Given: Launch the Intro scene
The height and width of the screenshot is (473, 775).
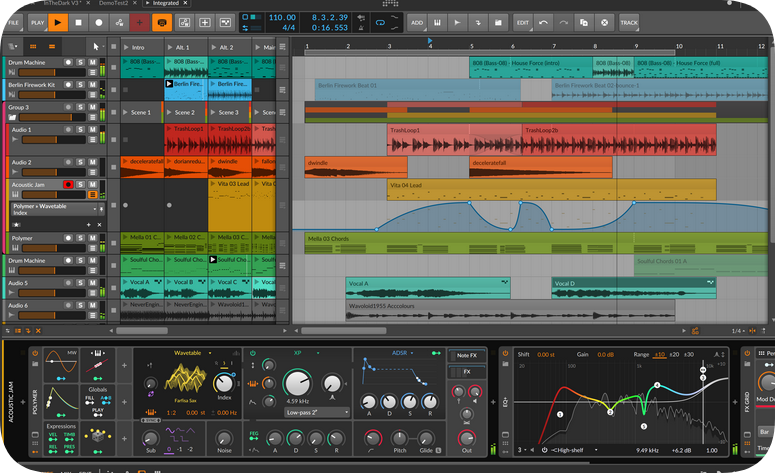Looking at the screenshot, I should [126, 47].
